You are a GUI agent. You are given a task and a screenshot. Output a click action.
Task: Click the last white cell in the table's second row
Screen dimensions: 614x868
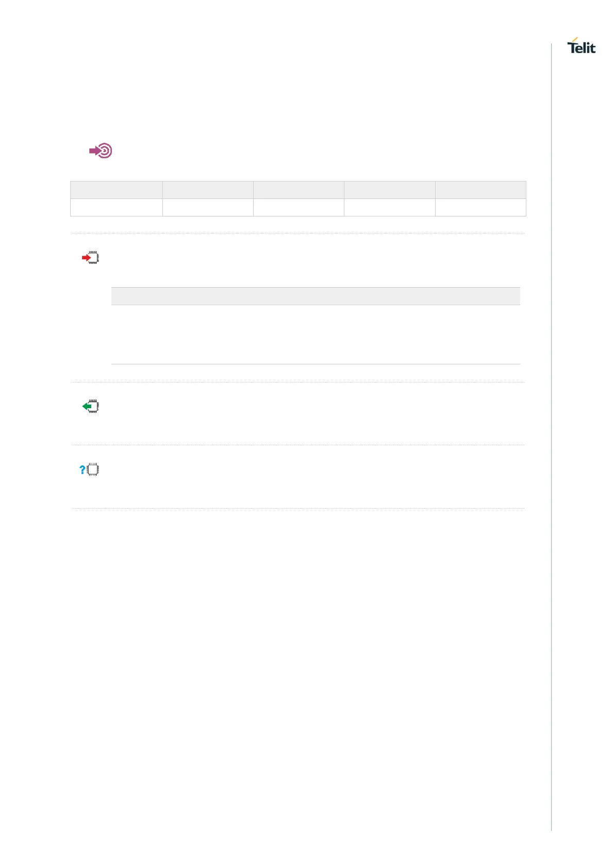tap(480, 207)
